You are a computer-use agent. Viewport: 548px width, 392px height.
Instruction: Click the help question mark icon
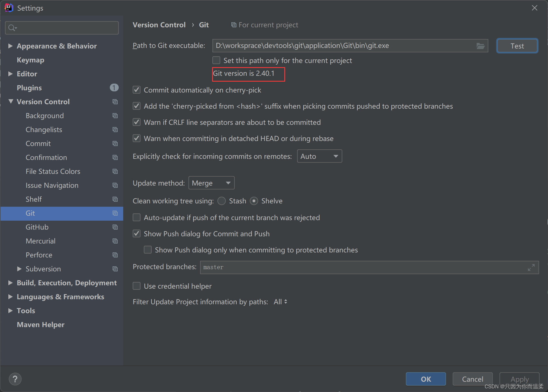[x=15, y=379]
